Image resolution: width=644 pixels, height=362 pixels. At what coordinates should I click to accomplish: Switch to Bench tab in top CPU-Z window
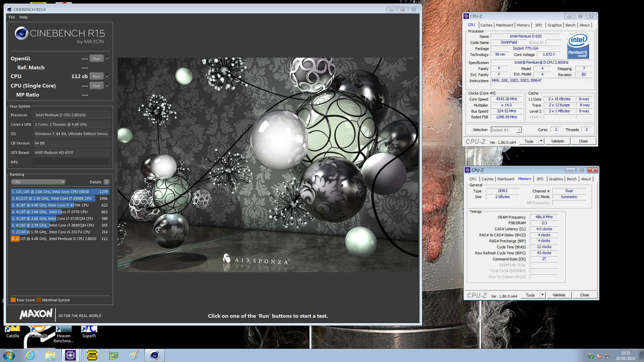[x=570, y=25]
